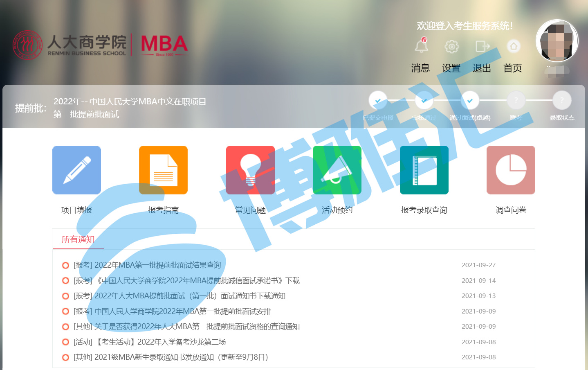The width and height of the screenshot is (588, 370).
Task: Open the 报考录取查询 notebook tile
Action: point(424,170)
